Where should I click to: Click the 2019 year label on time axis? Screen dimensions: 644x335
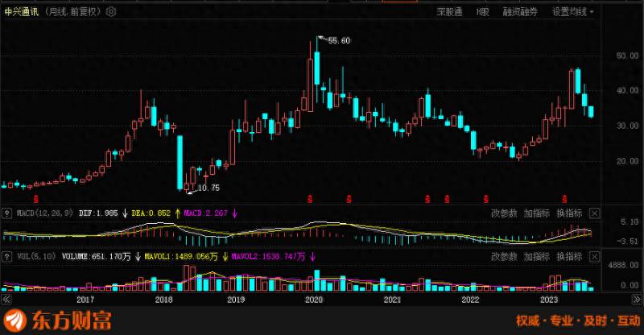point(236,300)
